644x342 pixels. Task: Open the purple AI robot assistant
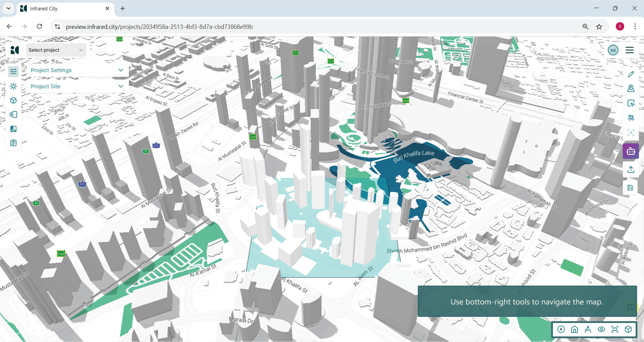point(631,151)
